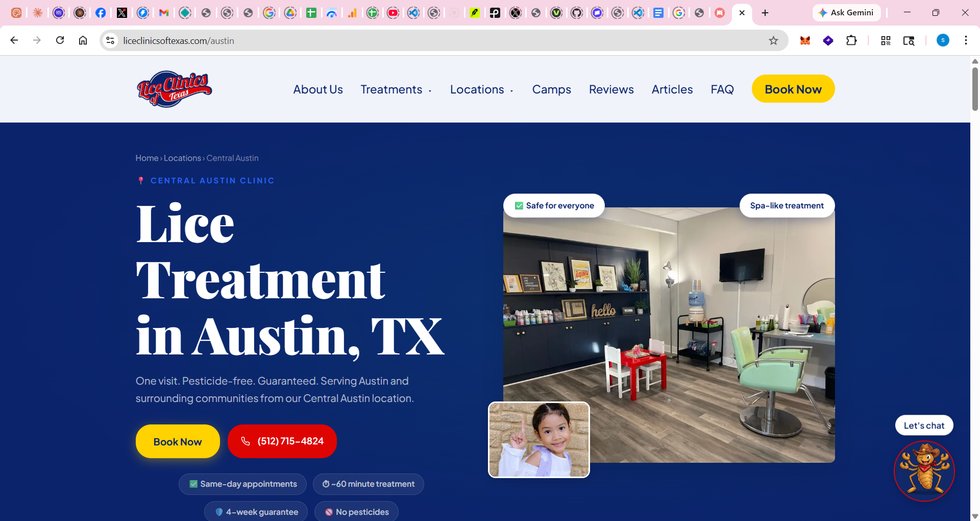Click the No pesticides badge
980x521 pixels.
tap(356, 512)
